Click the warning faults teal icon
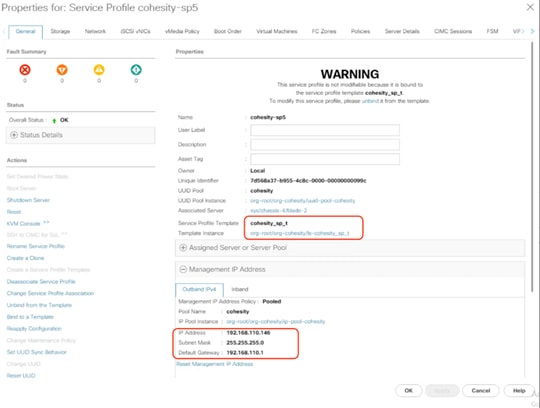This screenshot has width=540, height=408. pyautogui.click(x=136, y=70)
